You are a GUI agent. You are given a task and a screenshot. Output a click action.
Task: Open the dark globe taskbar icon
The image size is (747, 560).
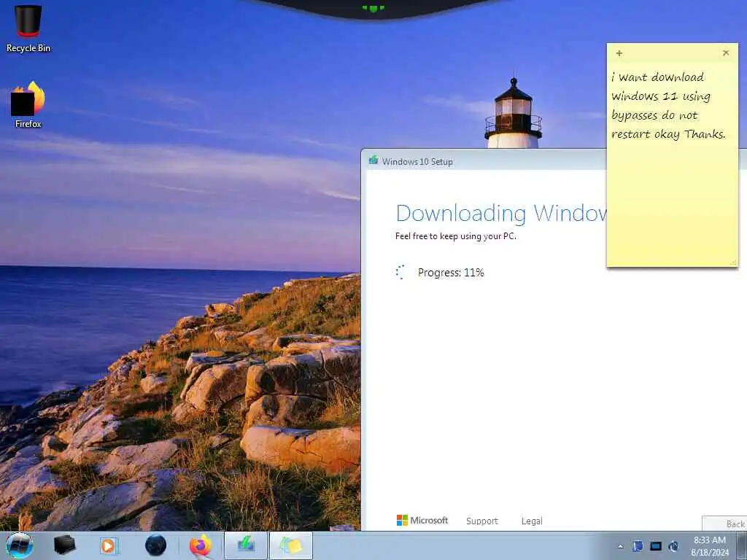156,545
